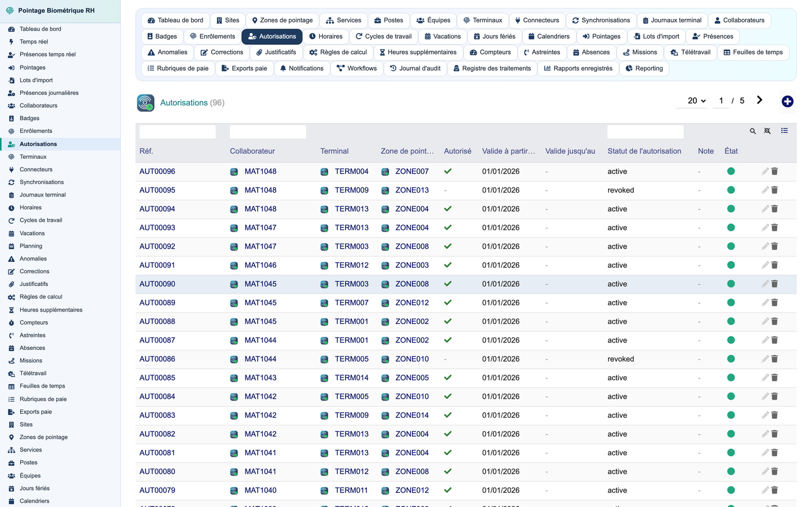Click the clear search filter icon
Screen dimensions: 812x507
pyautogui.click(x=767, y=131)
